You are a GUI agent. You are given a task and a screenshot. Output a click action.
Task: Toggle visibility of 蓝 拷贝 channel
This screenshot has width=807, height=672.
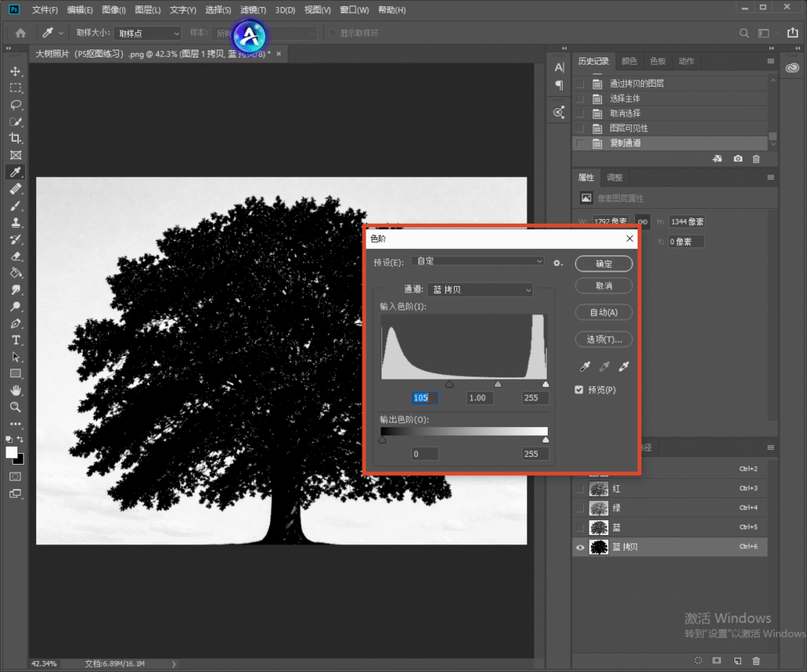pos(580,548)
